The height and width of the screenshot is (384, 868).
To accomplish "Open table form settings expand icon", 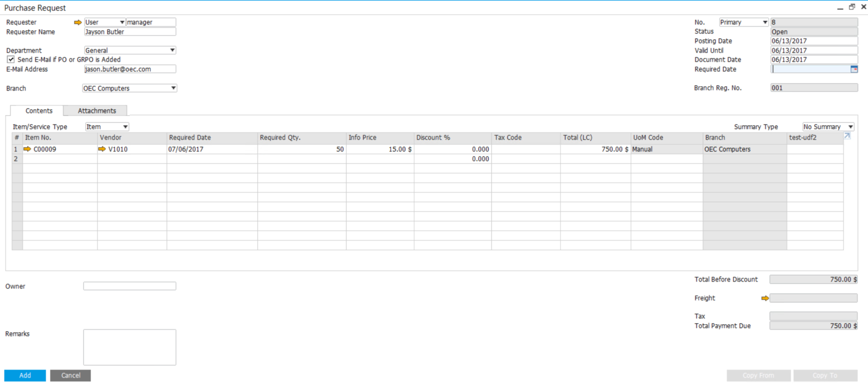I will click(847, 137).
